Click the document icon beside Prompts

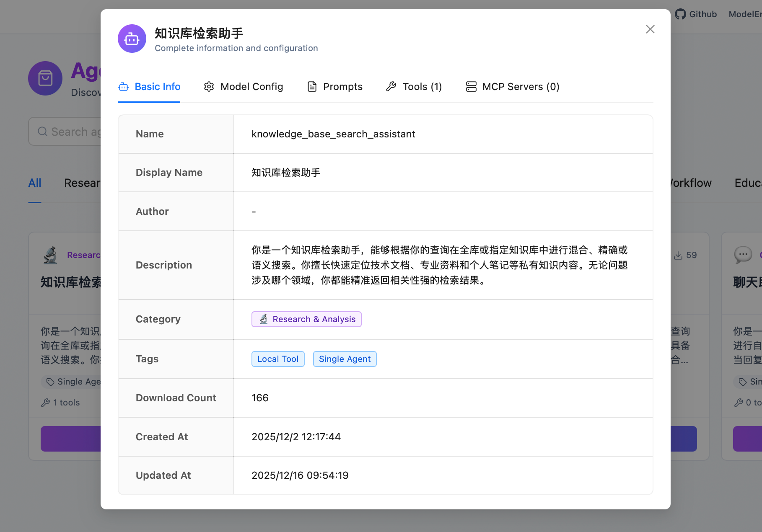click(x=312, y=87)
